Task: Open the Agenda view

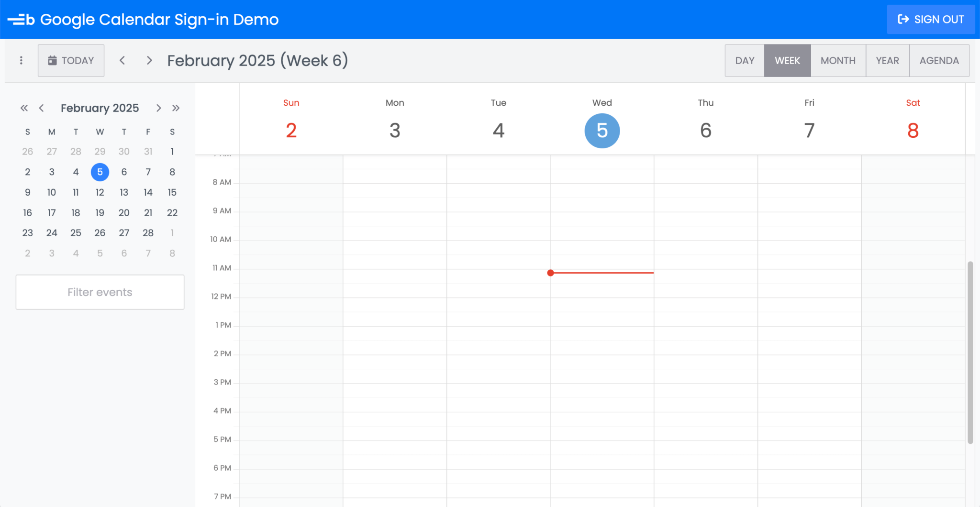Action: (x=939, y=61)
